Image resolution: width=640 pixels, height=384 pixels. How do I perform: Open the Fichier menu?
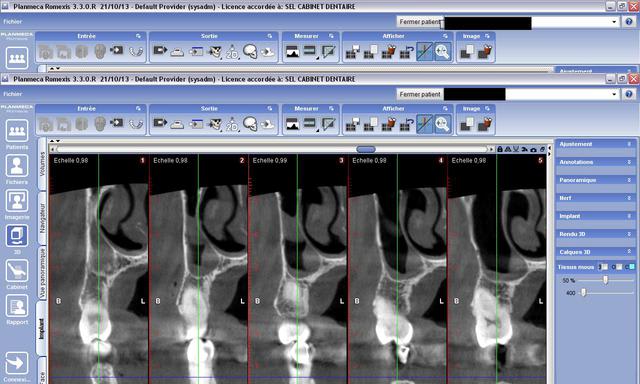click(13, 94)
